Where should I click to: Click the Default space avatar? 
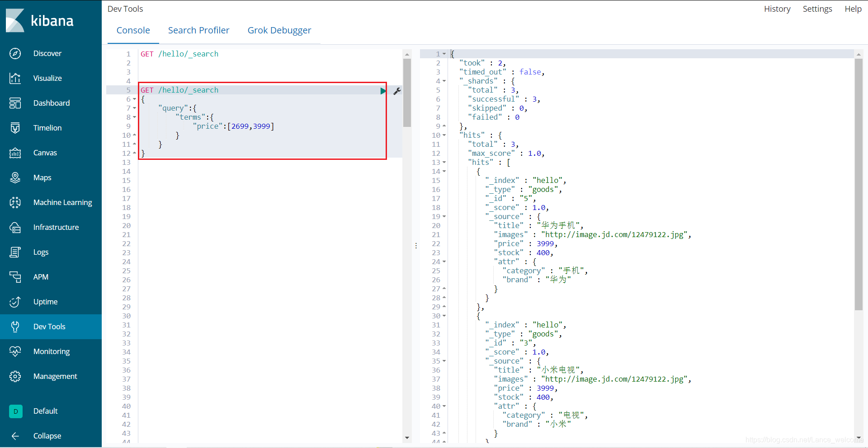click(x=16, y=411)
